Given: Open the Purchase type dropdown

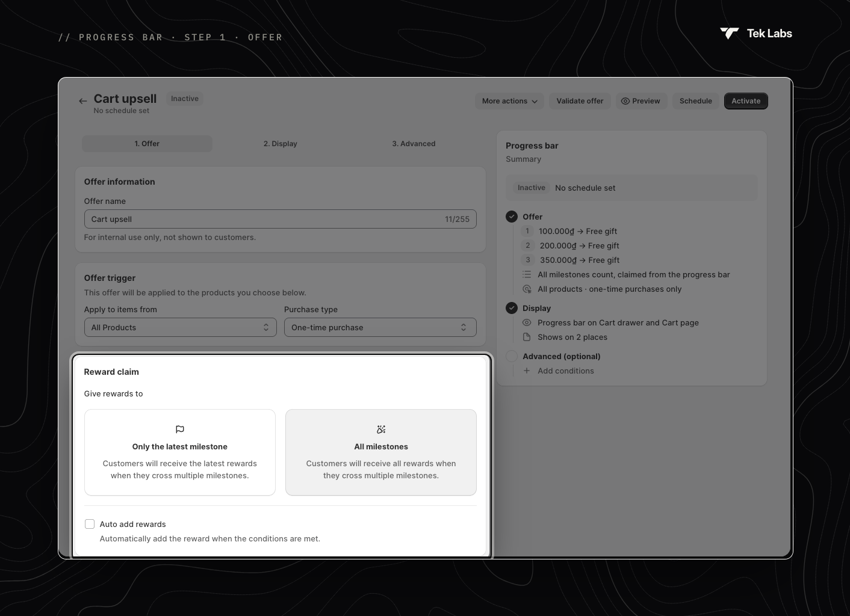Looking at the screenshot, I should (380, 327).
